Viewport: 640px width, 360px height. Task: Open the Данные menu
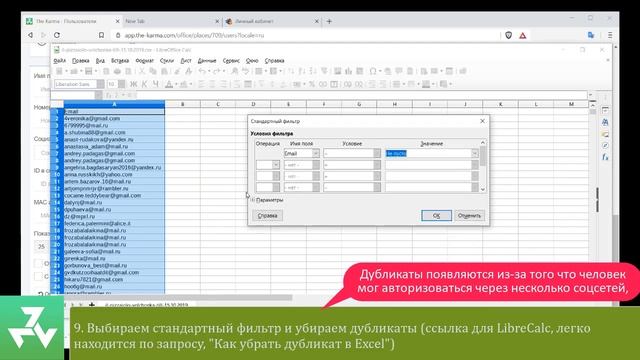(x=207, y=60)
